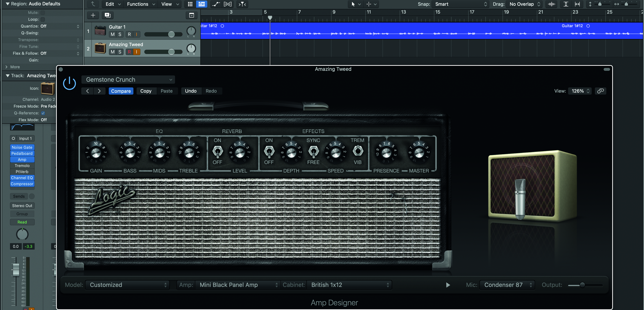Click the channel EQ thumbnail
The height and width of the screenshot is (310, 644).
click(22, 127)
